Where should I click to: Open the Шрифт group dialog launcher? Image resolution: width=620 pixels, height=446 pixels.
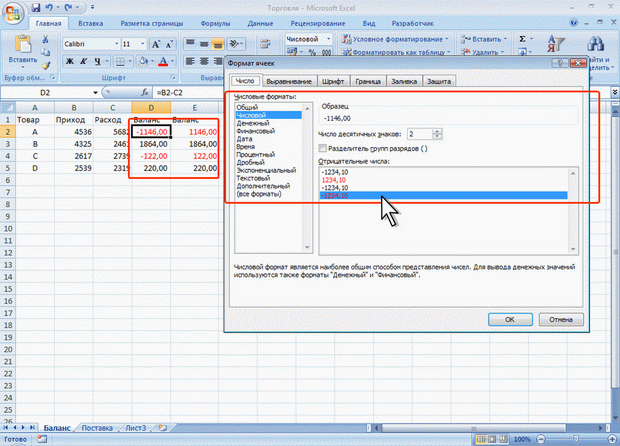click(173, 77)
